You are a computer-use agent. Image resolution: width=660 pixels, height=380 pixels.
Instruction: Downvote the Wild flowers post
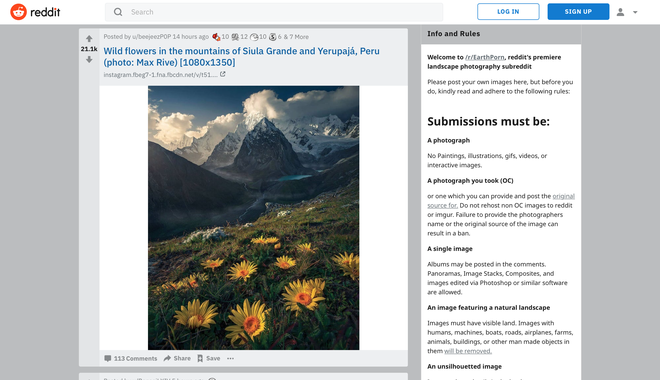coord(89,59)
